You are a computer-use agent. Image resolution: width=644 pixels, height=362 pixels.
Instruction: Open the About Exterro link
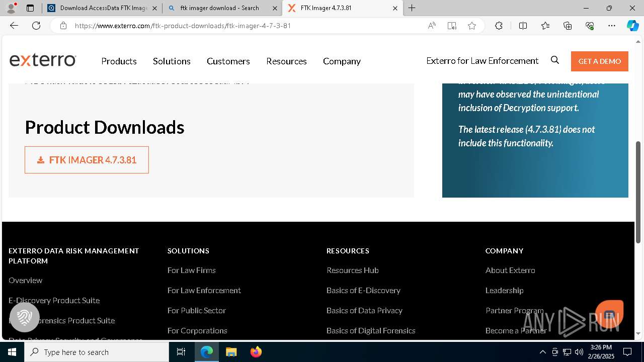pos(510,270)
